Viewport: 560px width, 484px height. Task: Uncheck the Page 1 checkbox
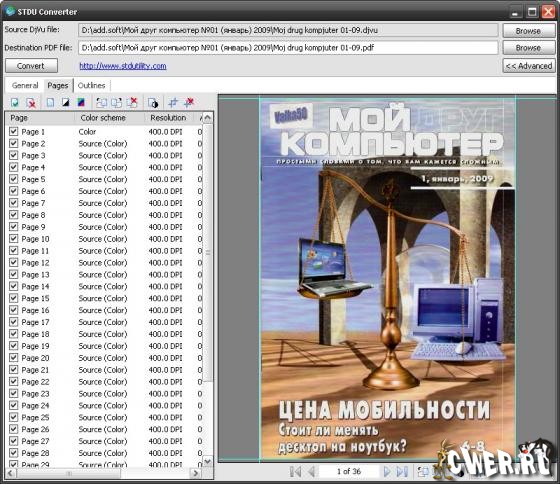[x=14, y=131]
